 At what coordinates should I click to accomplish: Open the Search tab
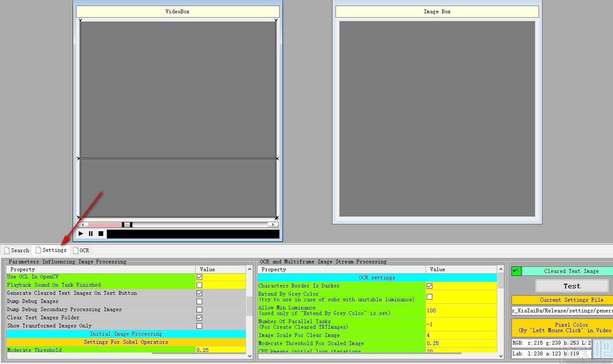pyautogui.click(x=17, y=251)
